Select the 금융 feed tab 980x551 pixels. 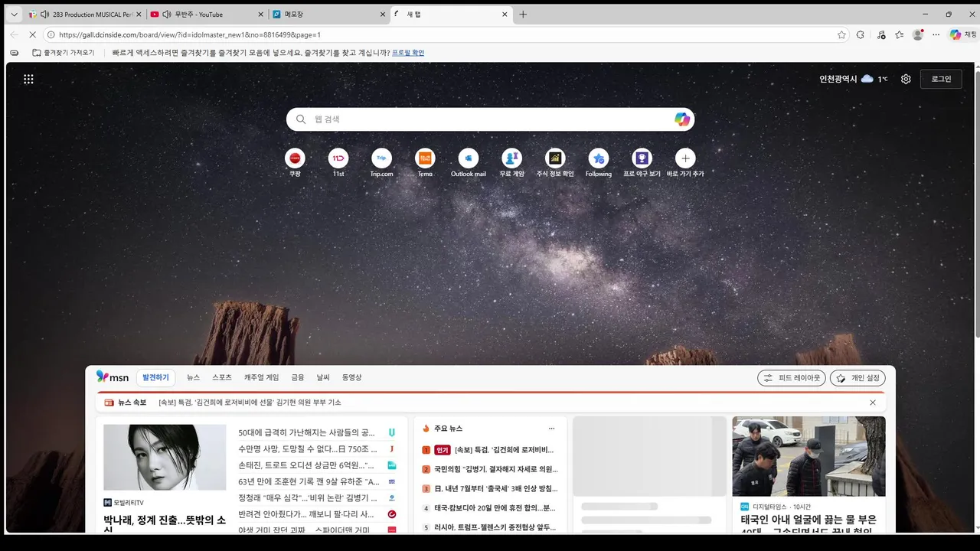298,377
